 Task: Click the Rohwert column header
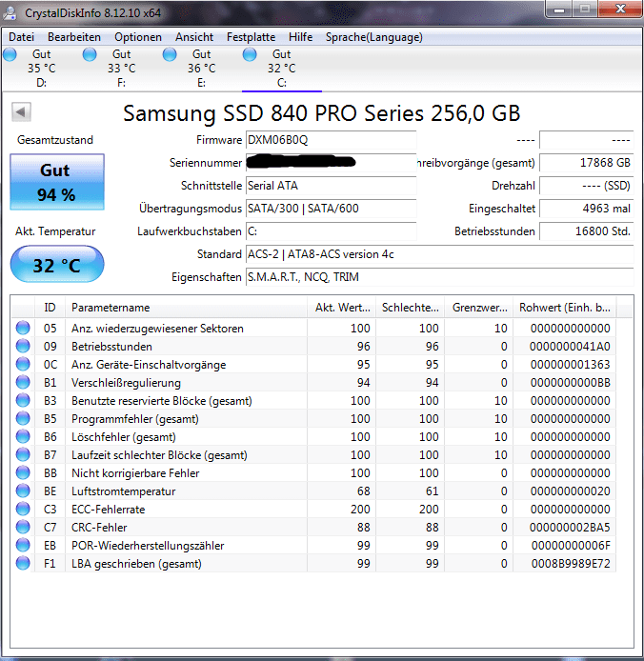[564, 308]
